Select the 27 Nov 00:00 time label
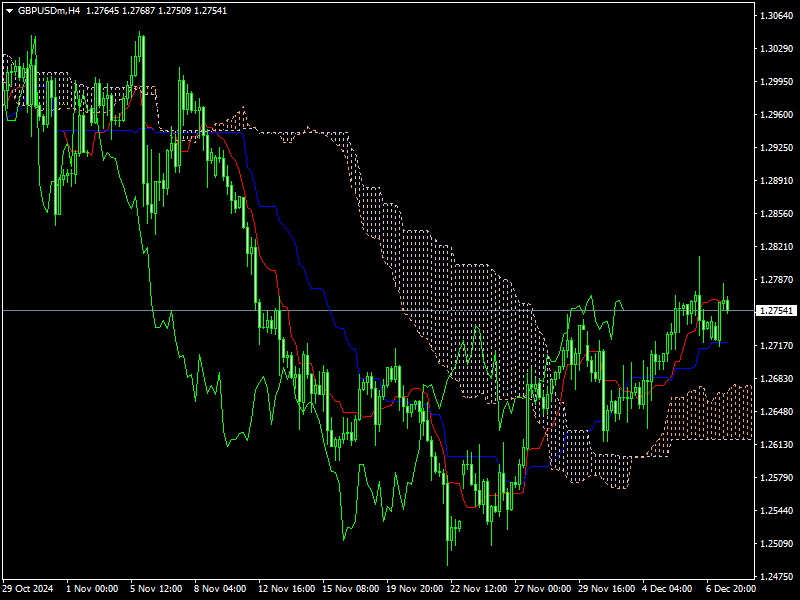 tap(542, 589)
